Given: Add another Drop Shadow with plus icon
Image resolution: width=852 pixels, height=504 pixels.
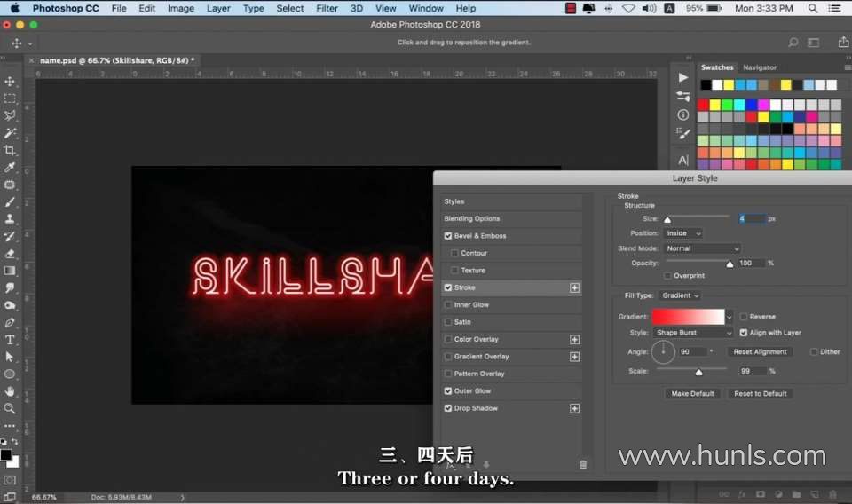Looking at the screenshot, I should pyautogui.click(x=574, y=408).
